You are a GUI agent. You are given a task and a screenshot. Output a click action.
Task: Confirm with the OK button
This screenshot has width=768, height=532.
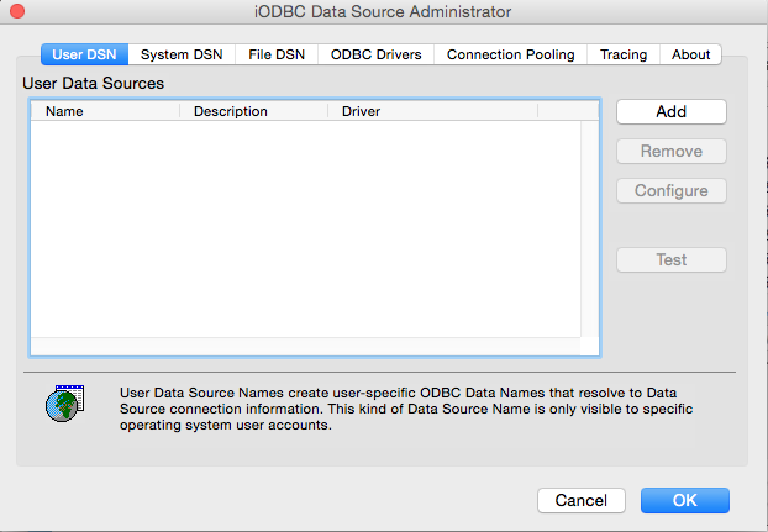click(685, 501)
